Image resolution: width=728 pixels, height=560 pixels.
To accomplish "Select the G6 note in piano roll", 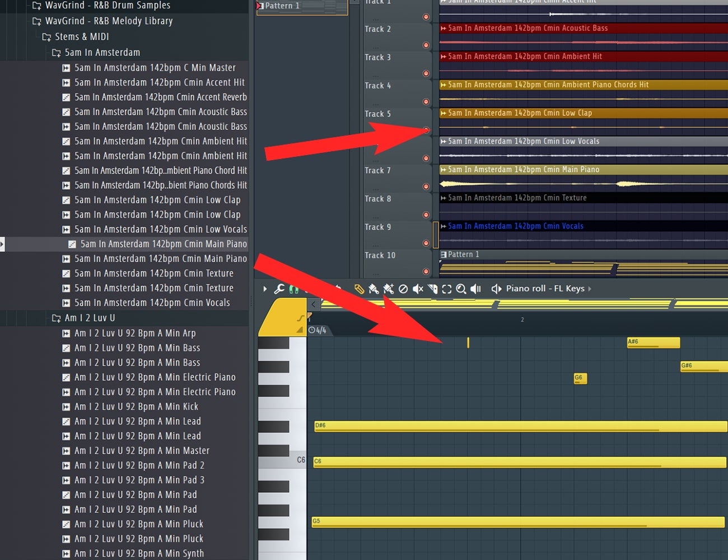I will click(x=580, y=379).
